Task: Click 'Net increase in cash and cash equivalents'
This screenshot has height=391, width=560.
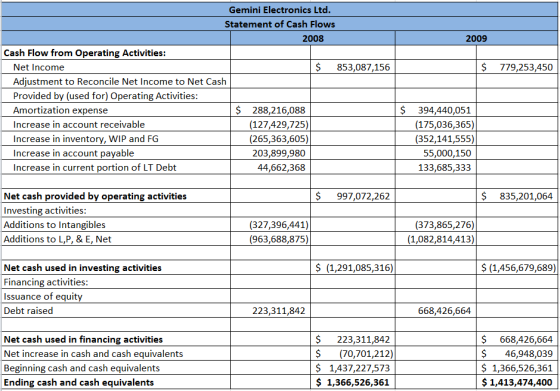Action: point(93,354)
